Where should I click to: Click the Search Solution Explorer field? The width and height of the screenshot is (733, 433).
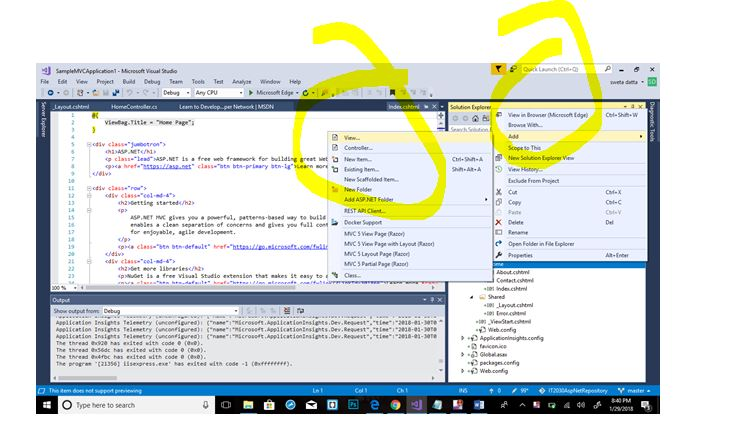[470, 130]
